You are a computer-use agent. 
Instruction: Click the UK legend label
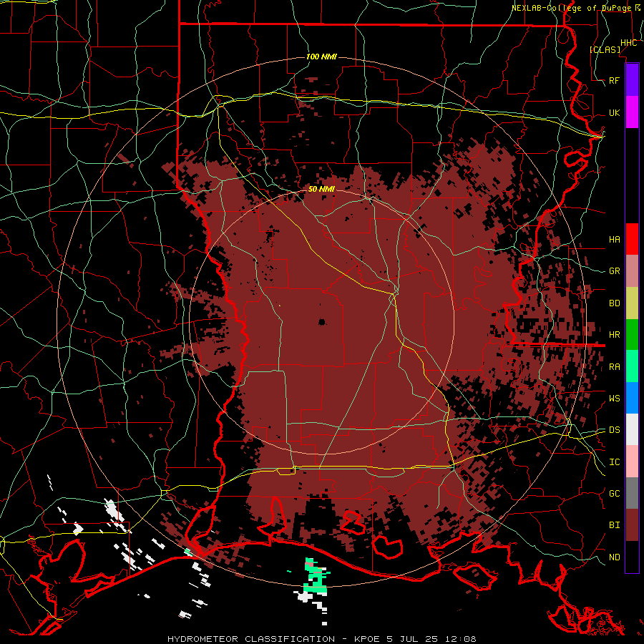click(x=615, y=112)
